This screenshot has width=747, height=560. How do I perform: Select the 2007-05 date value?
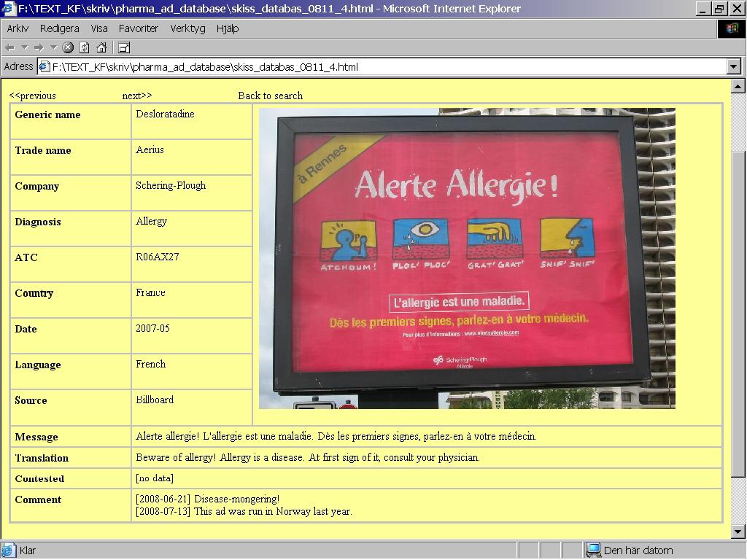[153, 329]
